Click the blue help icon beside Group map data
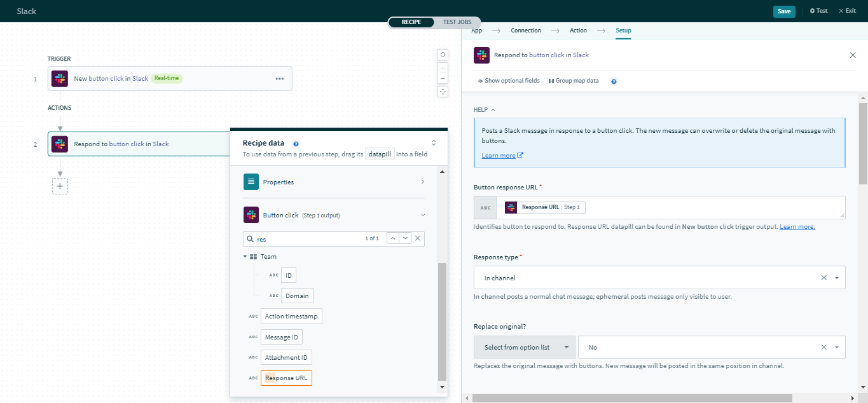 pos(613,81)
